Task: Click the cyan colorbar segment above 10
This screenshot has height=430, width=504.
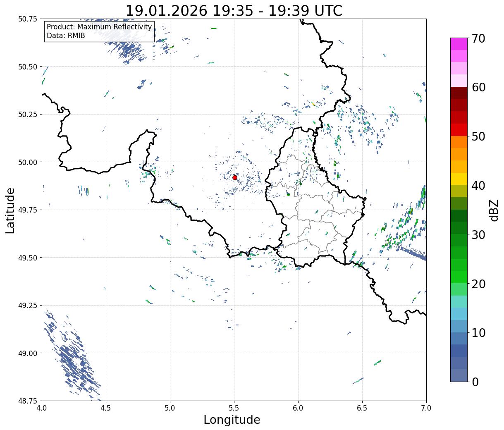Action: pyautogui.click(x=459, y=314)
